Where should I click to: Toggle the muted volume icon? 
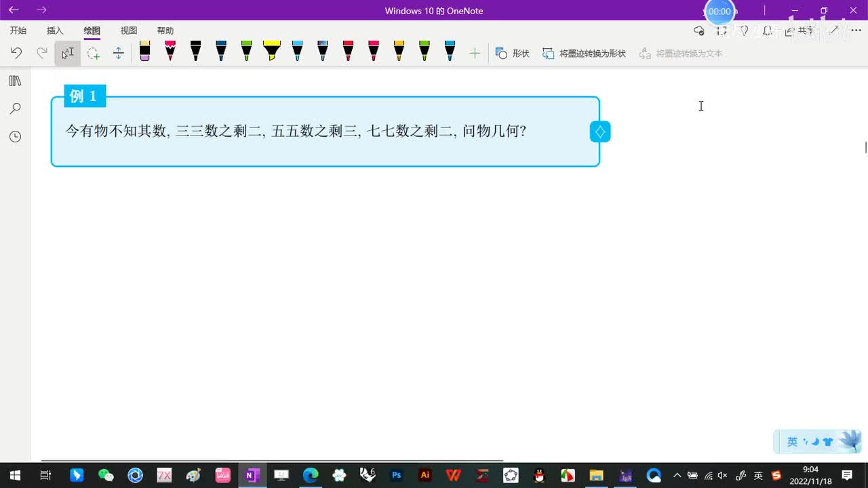point(722,475)
